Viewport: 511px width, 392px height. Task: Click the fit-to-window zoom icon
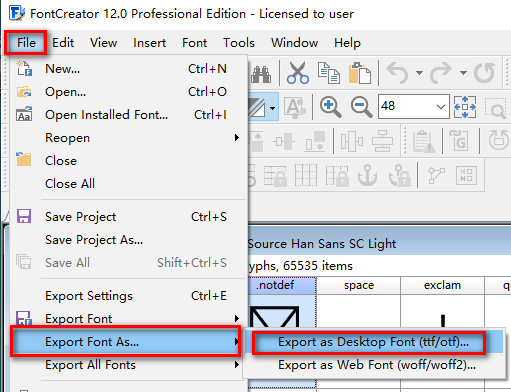465,107
